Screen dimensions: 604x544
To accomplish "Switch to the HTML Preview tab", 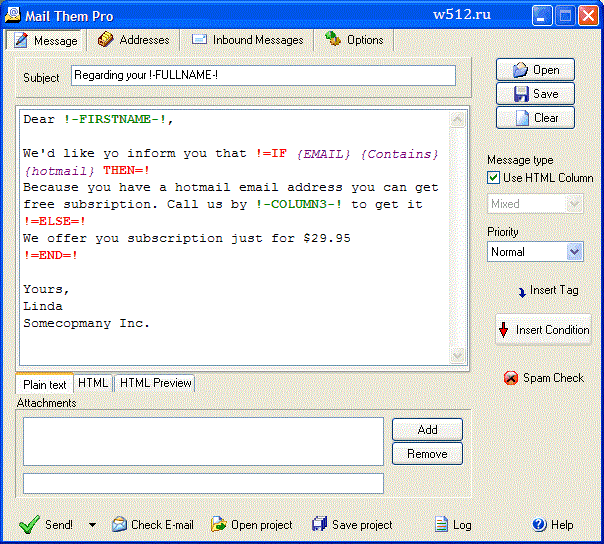I will [x=155, y=383].
